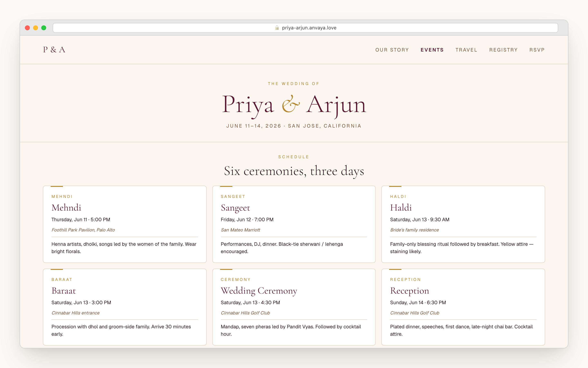Screen dimensions: 588x368
Task: Click the P & A logo
Action: [54, 50]
